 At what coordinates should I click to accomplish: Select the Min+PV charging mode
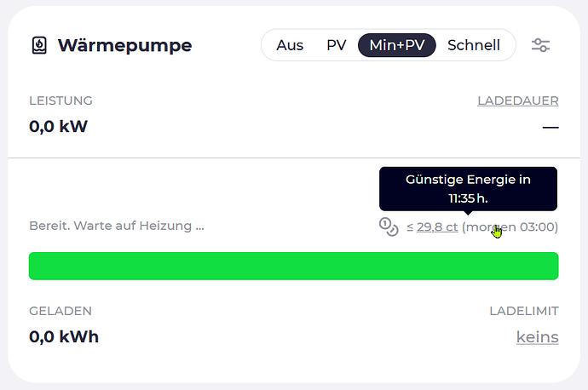pyautogui.click(x=397, y=45)
